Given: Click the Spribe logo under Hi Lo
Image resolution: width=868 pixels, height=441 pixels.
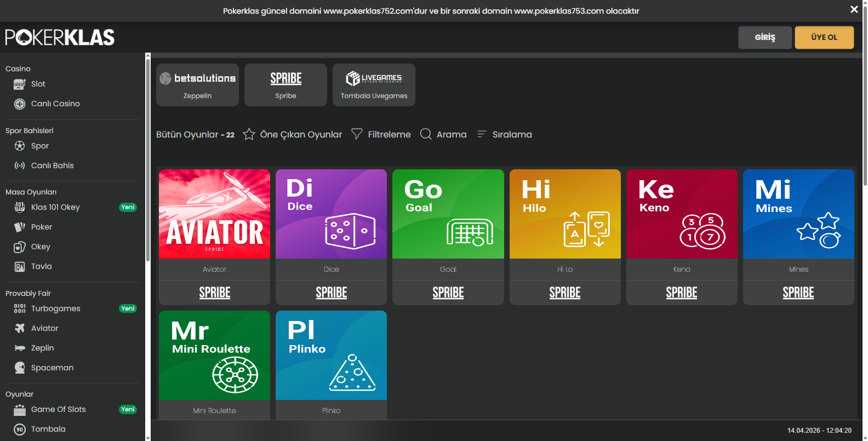Looking at the screenshot, I should pyautogui.click(x=565, y=293).
